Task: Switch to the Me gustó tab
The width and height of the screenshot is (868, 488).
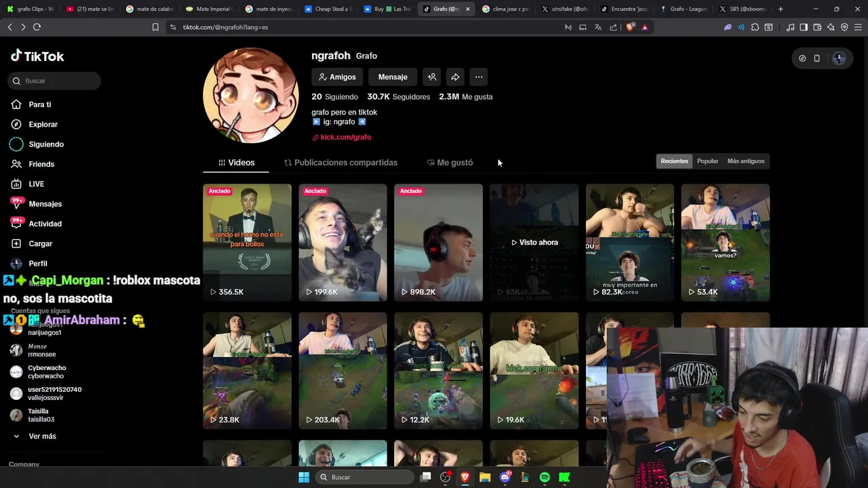Action: [x=450, y=163]
